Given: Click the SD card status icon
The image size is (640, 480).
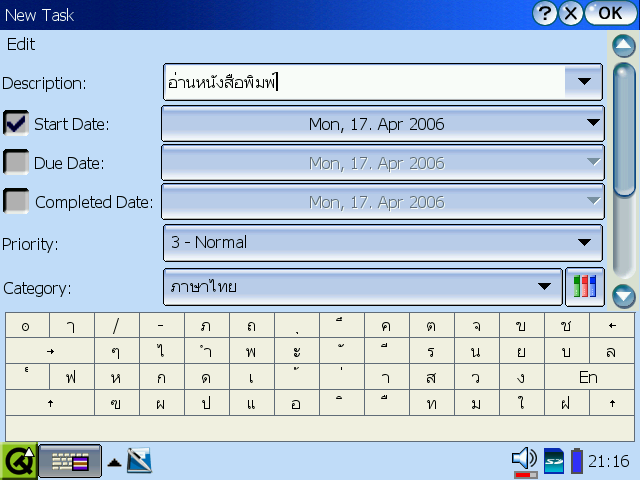Looking at the screenshot, I should [554, 460].
